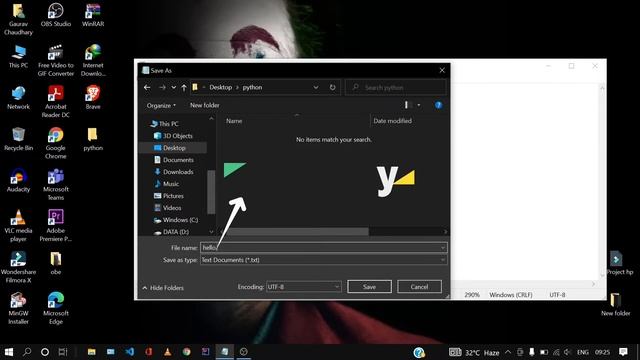Click python in the address path

[x=252, y=87]
